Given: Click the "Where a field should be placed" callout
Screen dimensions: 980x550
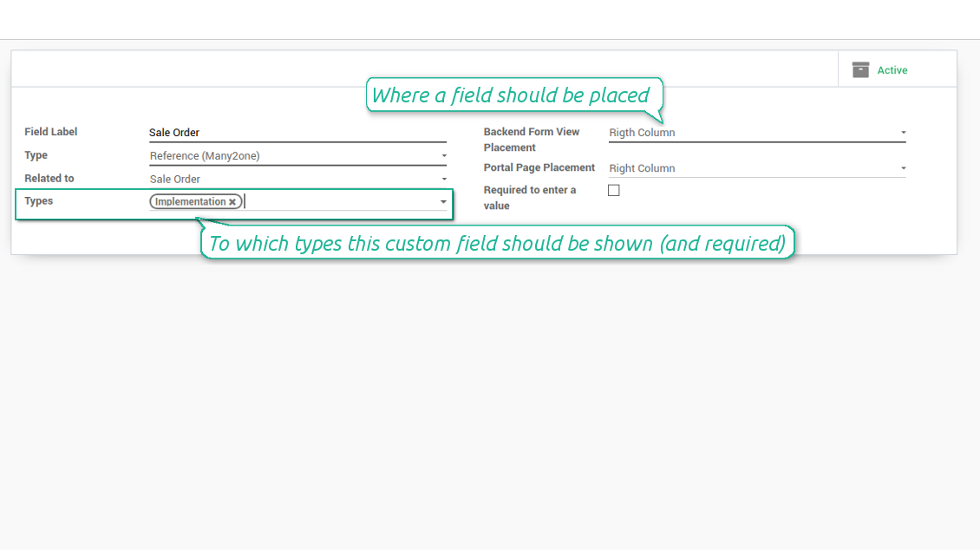Looking at the screenshot, I should click(510, 95).
